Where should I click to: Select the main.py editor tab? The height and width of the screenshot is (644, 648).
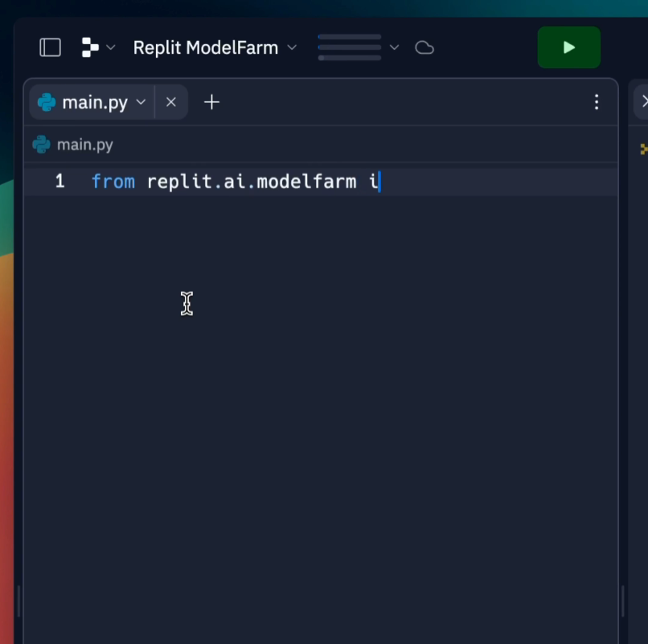click(x=95, y=103)
